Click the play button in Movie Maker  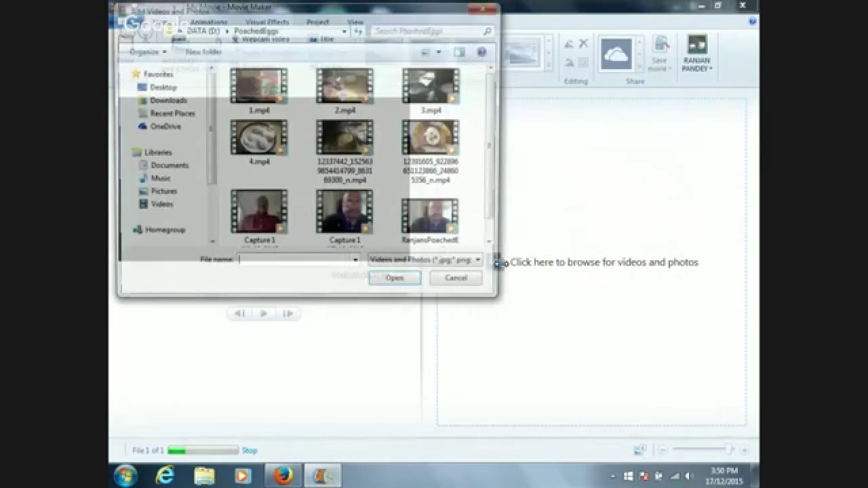point(264,313)
